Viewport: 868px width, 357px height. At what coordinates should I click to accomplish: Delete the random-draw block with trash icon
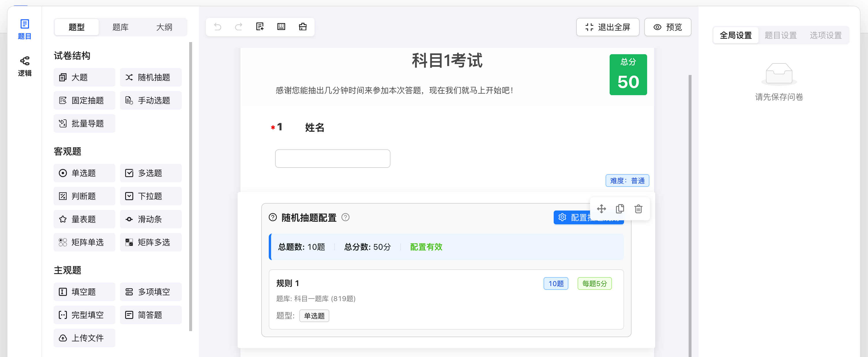(x=638, y=209)
